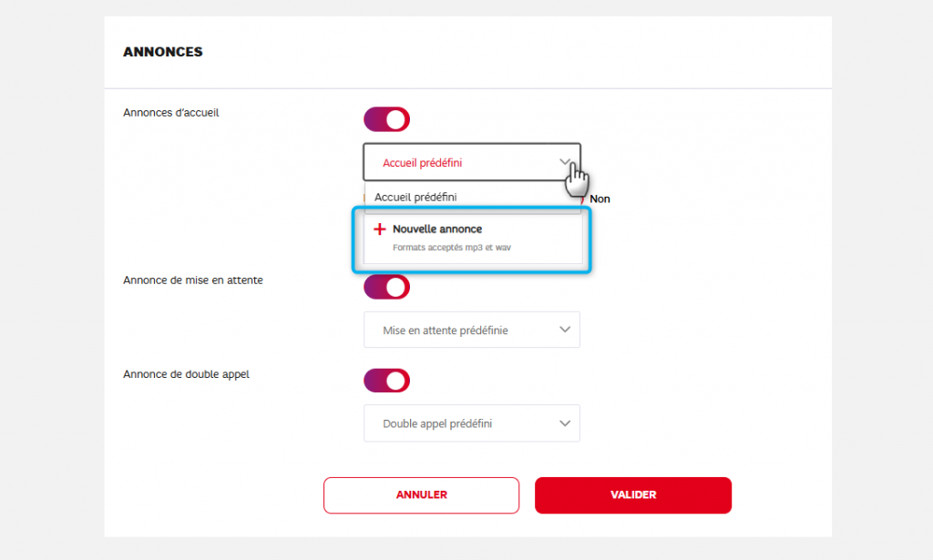Turn off Annonce de mise en attente switch
The height and width of the screenshot is (560, 933).
point(387,287)
